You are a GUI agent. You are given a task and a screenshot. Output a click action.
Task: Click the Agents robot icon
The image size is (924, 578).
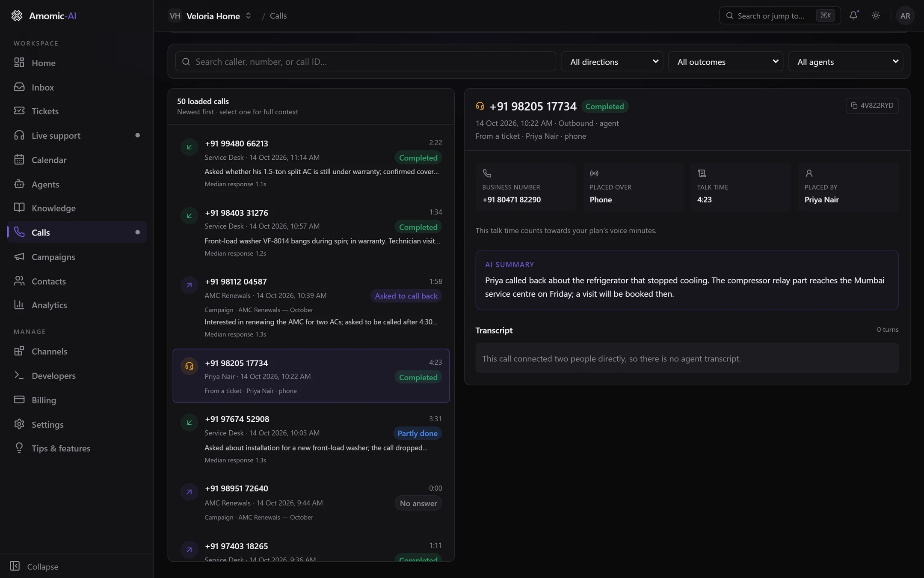click(19, 184)
